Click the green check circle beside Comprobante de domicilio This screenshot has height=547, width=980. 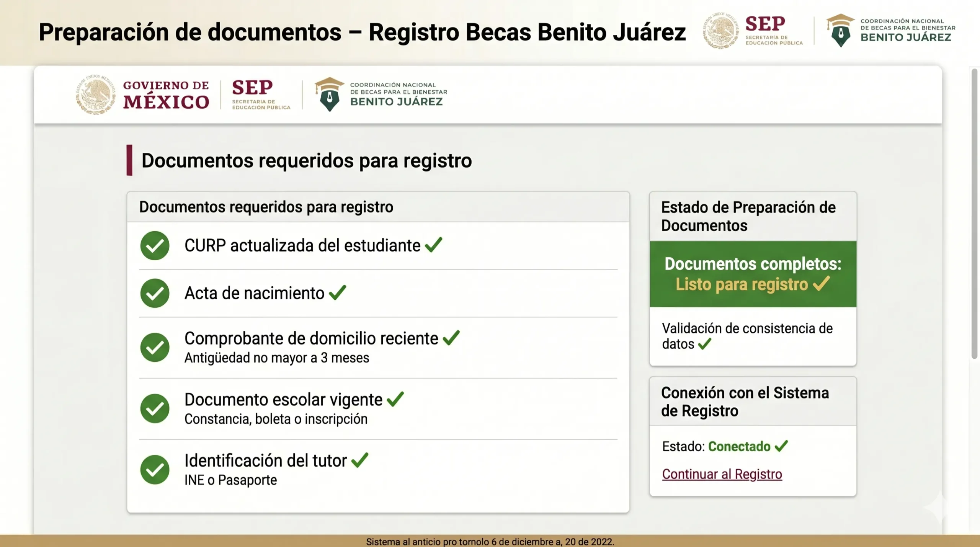tap(155, 347)
